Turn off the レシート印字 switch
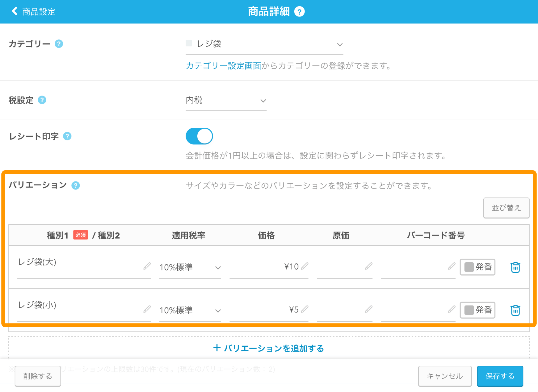Image resolution: width=538 pixels, height=392 pixels. pos(199,136)
